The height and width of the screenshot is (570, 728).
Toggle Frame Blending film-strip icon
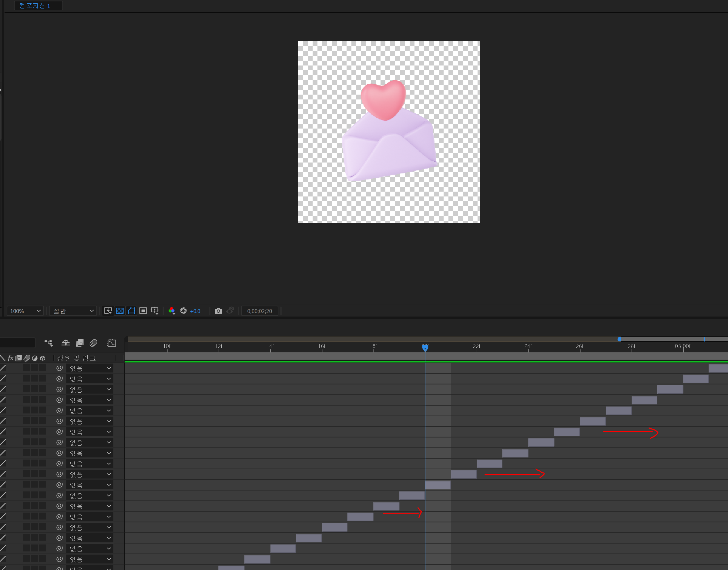(x=79, y=343)
